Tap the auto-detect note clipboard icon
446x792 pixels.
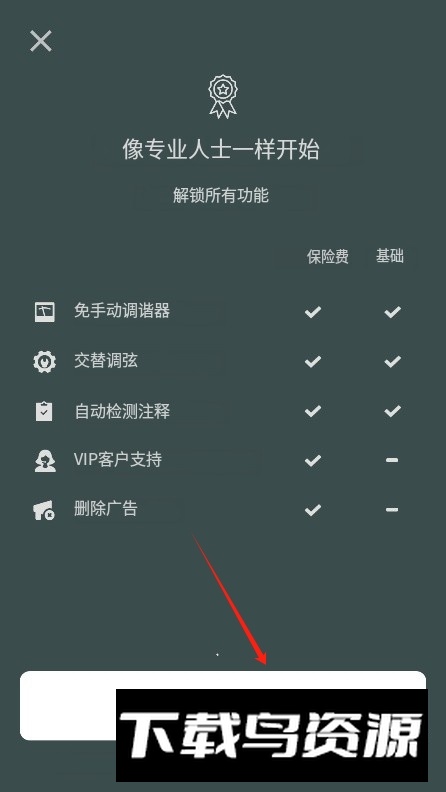coord(44,411)
